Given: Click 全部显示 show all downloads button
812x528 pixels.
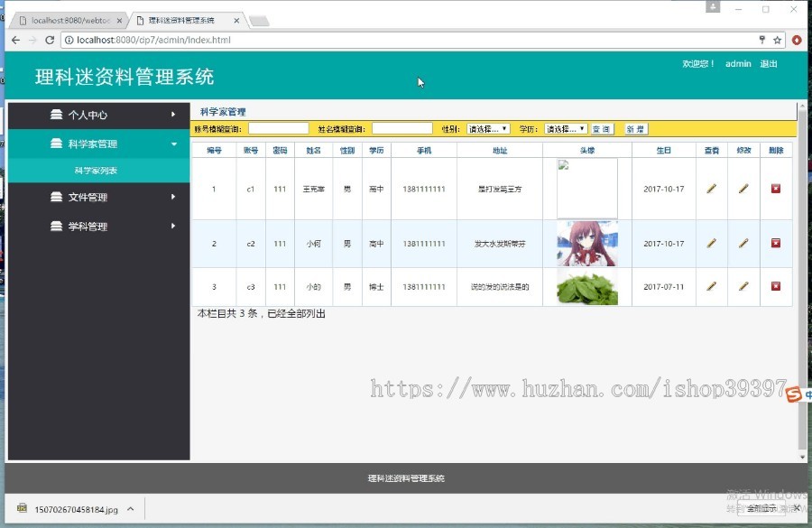Looking at the screenshot, I should click(761, 508).
